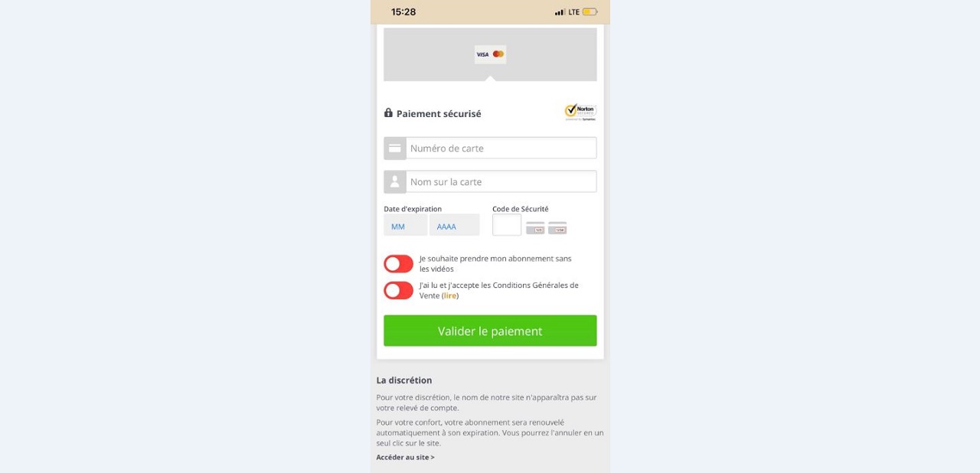Viewport: 980px width, 473px height.
Task: Click the person icon beside Nom sur la carte
Action: (395, 181)
